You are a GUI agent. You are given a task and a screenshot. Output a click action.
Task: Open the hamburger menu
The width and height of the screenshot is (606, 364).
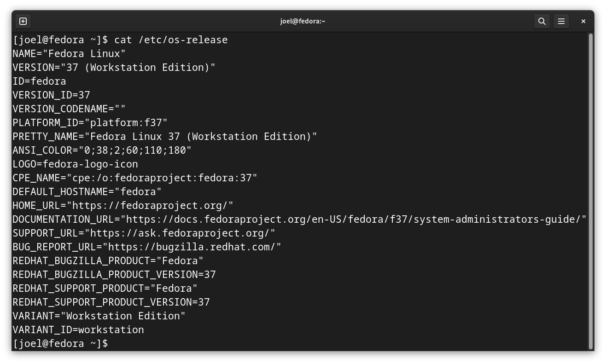[561, 21]
